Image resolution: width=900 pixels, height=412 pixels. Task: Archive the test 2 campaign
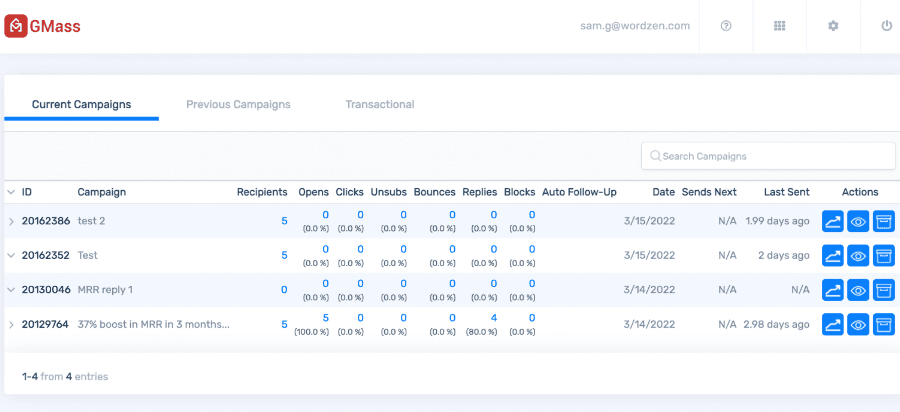coord(884,221)
